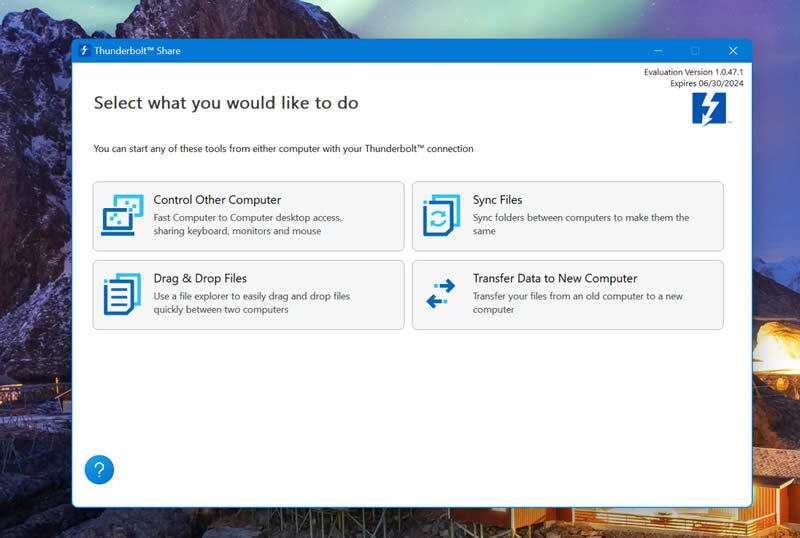Click the large Thunderbolt logo under version info
This screenshot has width=800, height=538.
point(709,109)
